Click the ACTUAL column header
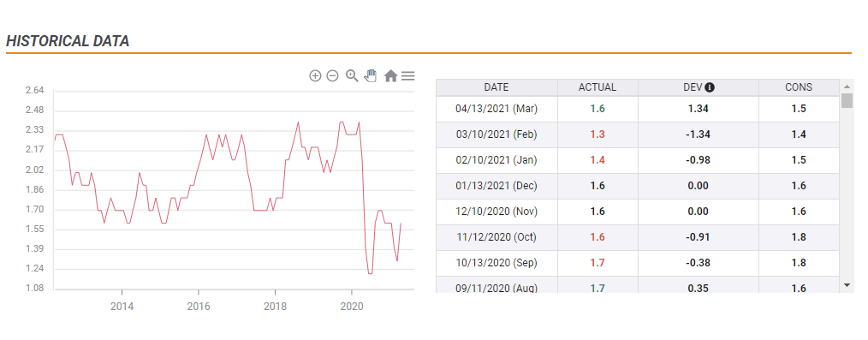868x340 pixels. click(x=597, y=87)
